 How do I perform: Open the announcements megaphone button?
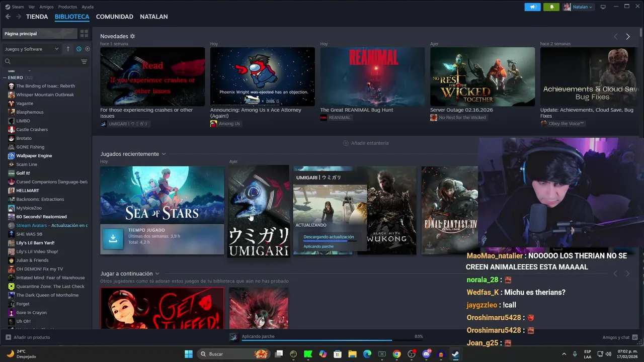click(532, 7)
